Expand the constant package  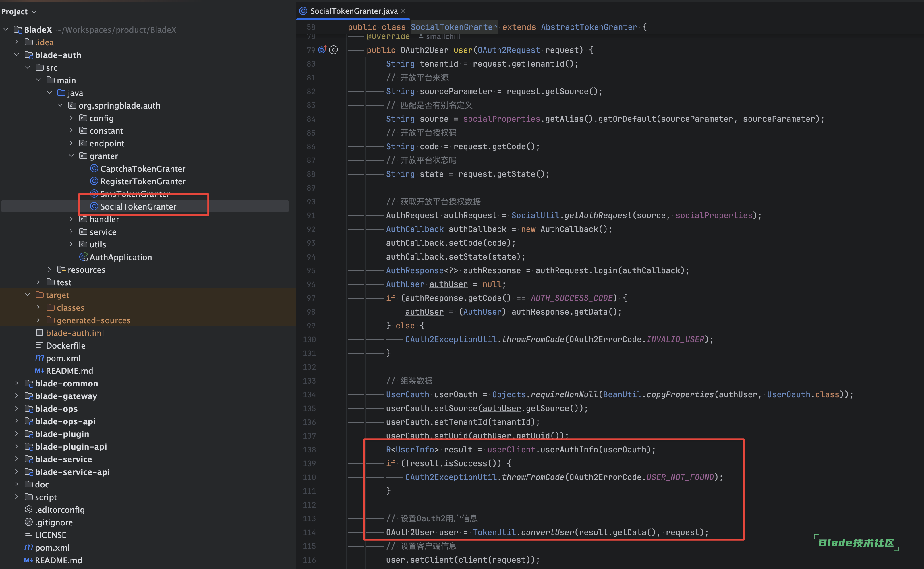click(x=71, y=131)
